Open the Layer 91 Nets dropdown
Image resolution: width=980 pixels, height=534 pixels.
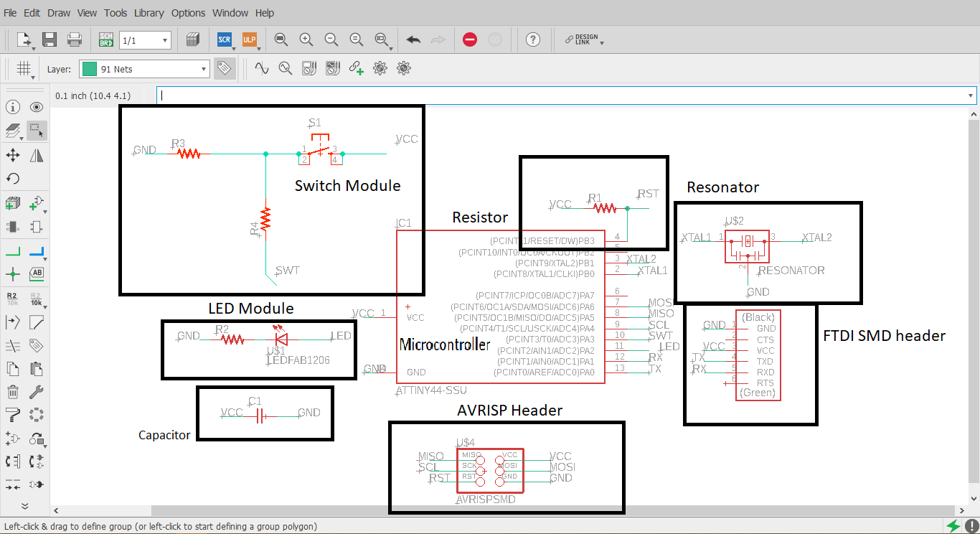tap(144, 69)
